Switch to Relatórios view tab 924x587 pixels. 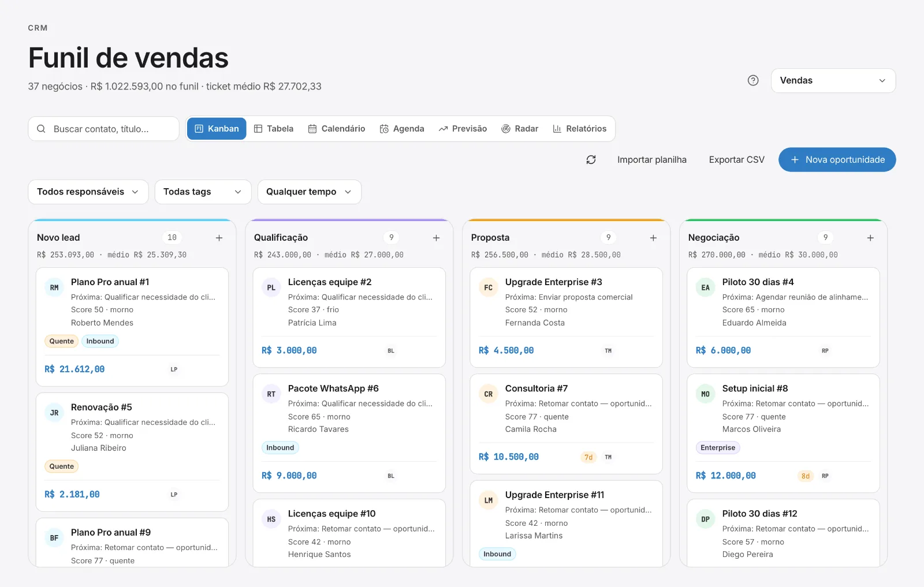(x=580, y=129)
